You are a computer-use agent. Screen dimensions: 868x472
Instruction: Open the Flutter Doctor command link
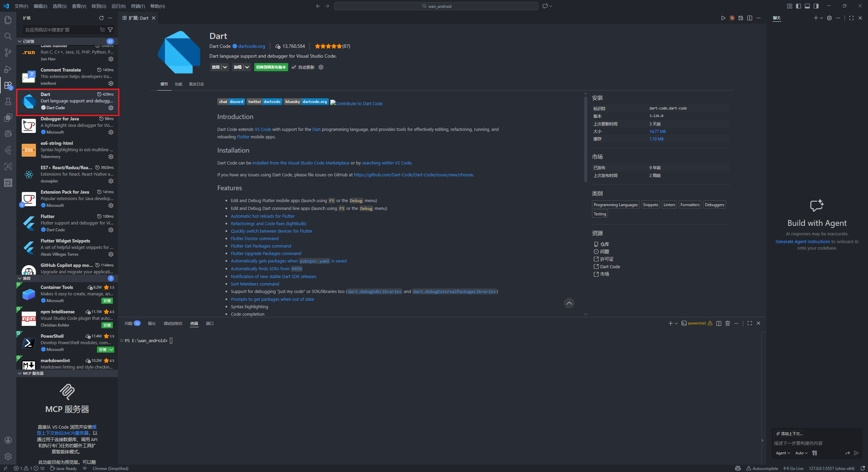[x=255, y=239]
